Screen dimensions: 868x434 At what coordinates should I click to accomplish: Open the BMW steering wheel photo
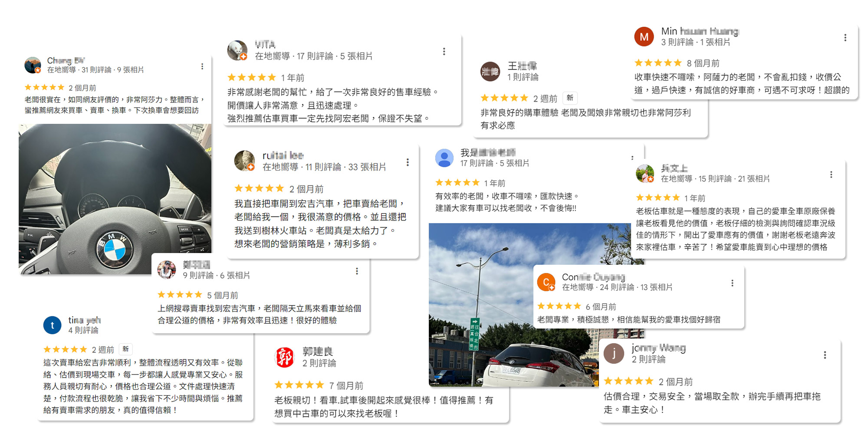115,199
